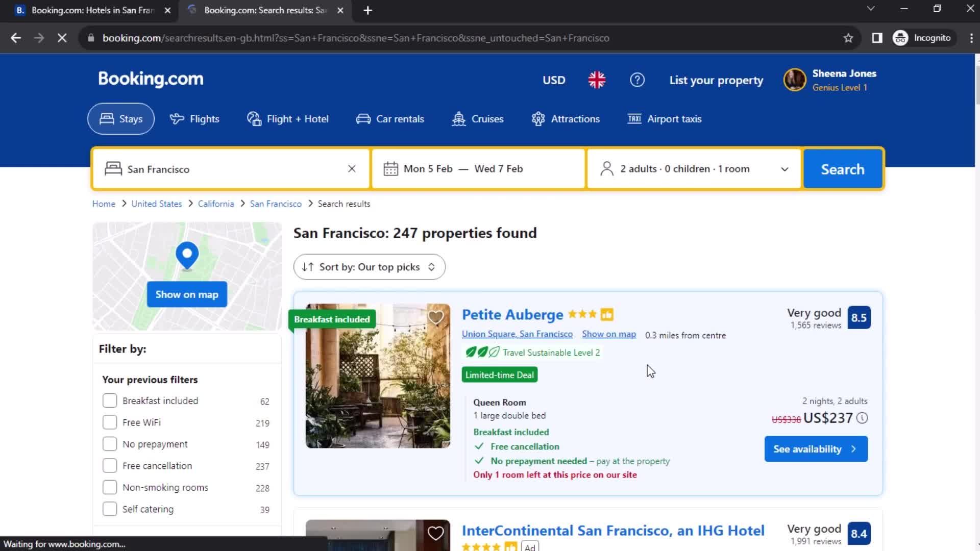Viewport: 980px width, 551px height.
Task: Tick the Free WiFi filter
Action: tap(110, 422)
